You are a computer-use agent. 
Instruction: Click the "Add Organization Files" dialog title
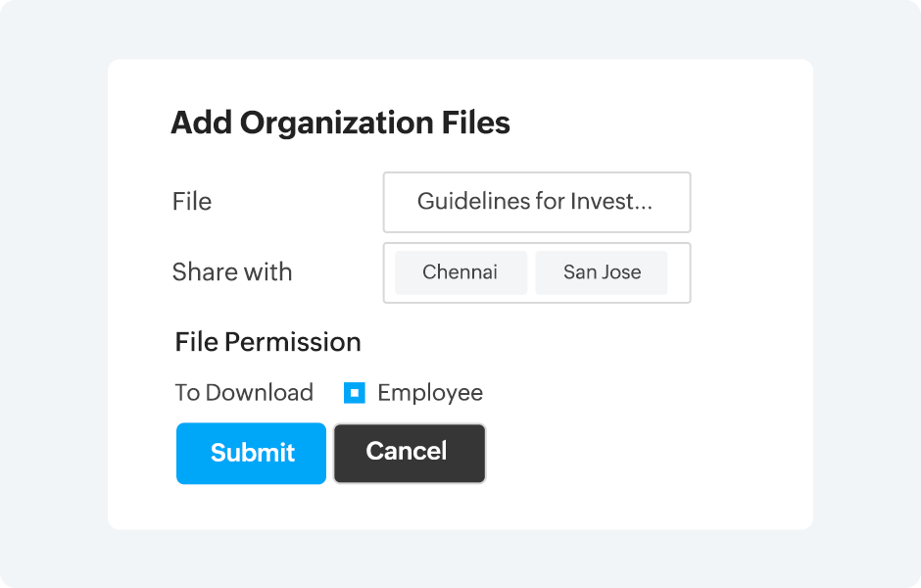tap(340, 123)
